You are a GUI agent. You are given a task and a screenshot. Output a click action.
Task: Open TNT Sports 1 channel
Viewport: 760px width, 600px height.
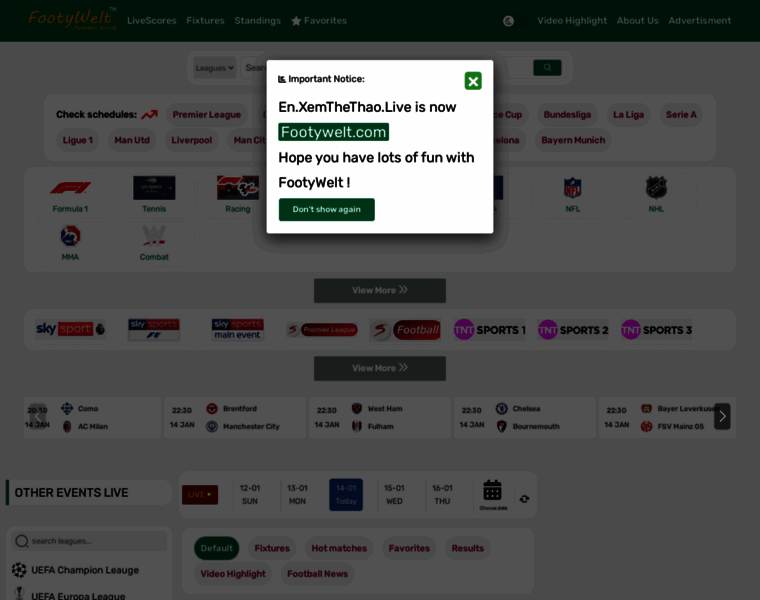(x=489, y=330)
